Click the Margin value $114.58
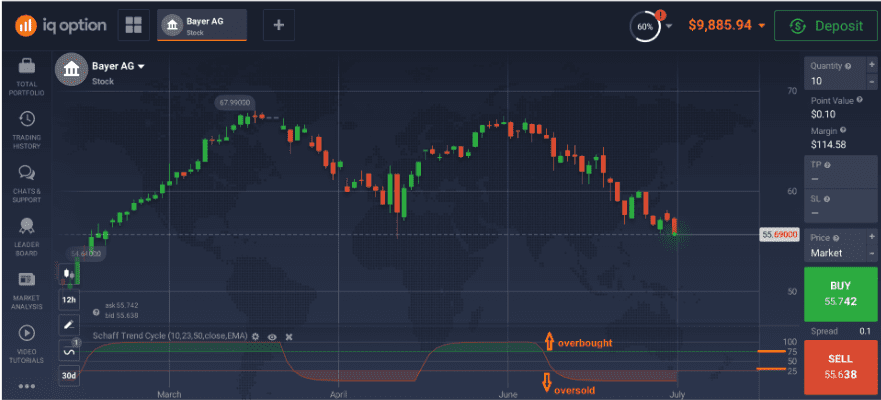This screenshot has width=881, height=400. tap(829, 144)
